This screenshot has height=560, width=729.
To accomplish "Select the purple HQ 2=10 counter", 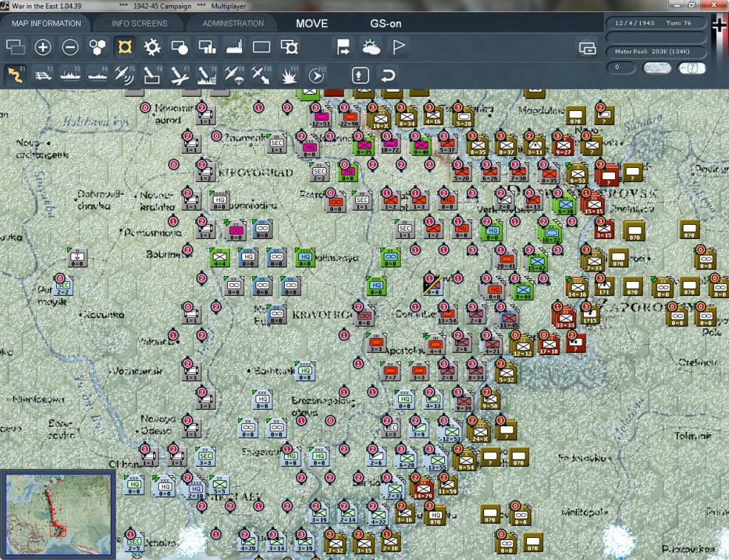I will point(195,490).
